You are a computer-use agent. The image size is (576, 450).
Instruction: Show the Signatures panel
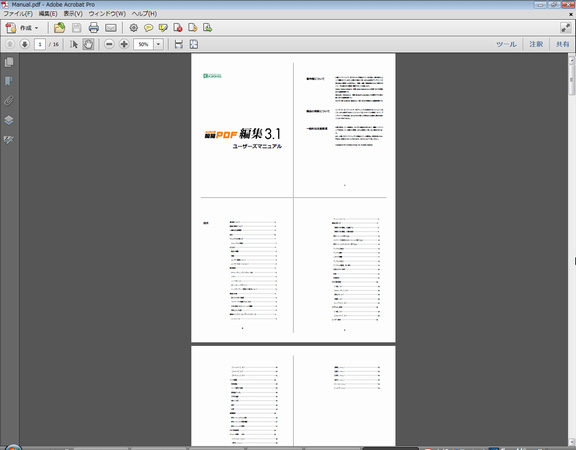[9, 140]
